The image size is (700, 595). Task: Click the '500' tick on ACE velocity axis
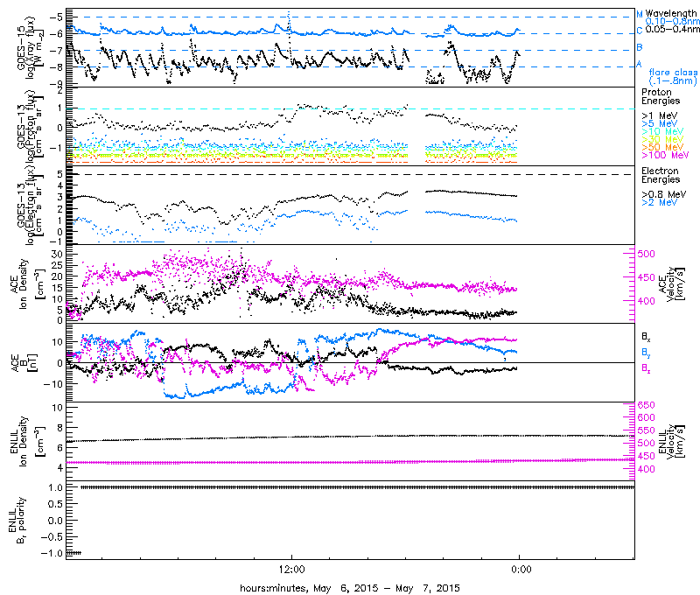(646, 254)
